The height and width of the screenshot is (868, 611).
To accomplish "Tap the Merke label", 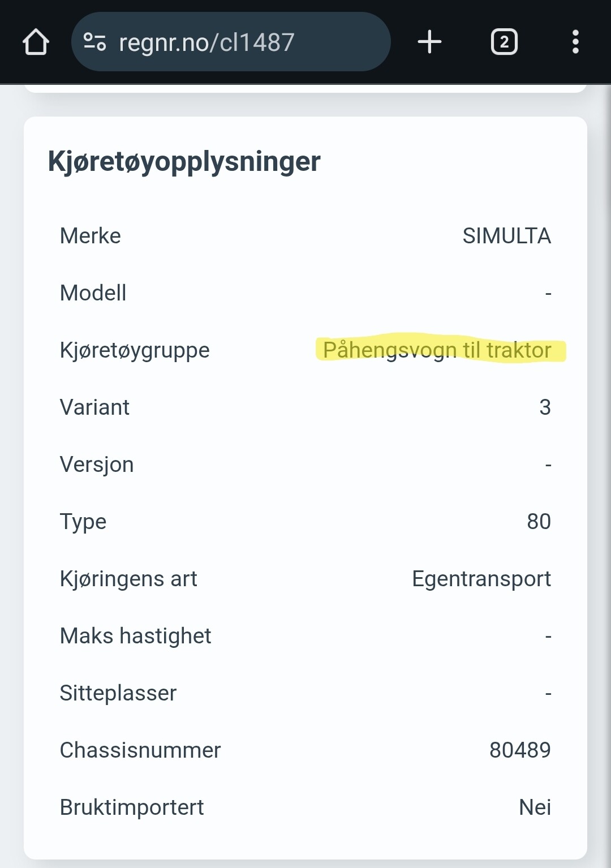I will (x=91, y=236).
